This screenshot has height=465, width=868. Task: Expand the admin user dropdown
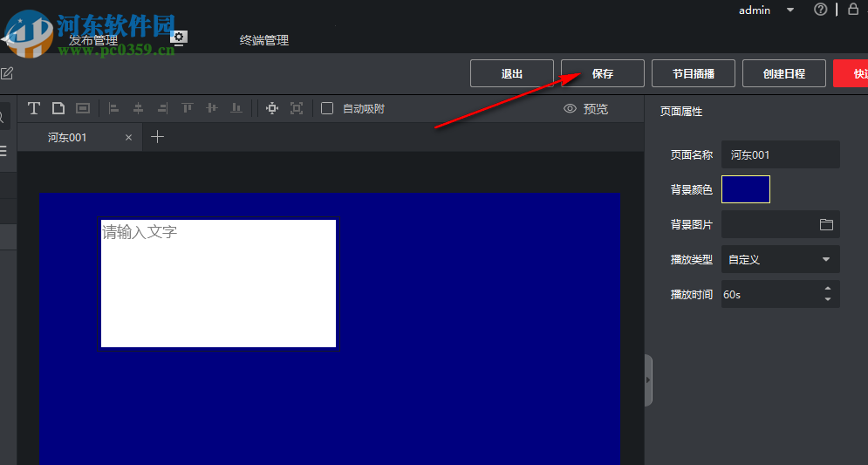[x=790, y=10]
